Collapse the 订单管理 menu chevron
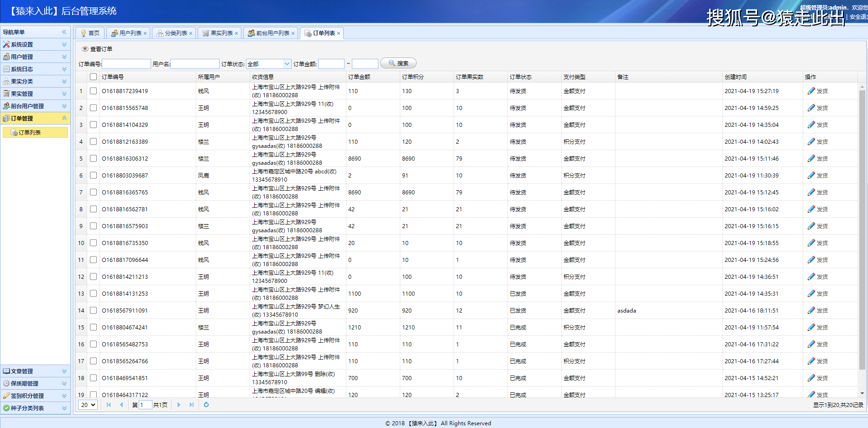The image size is (868, 428). pos(64,118)
